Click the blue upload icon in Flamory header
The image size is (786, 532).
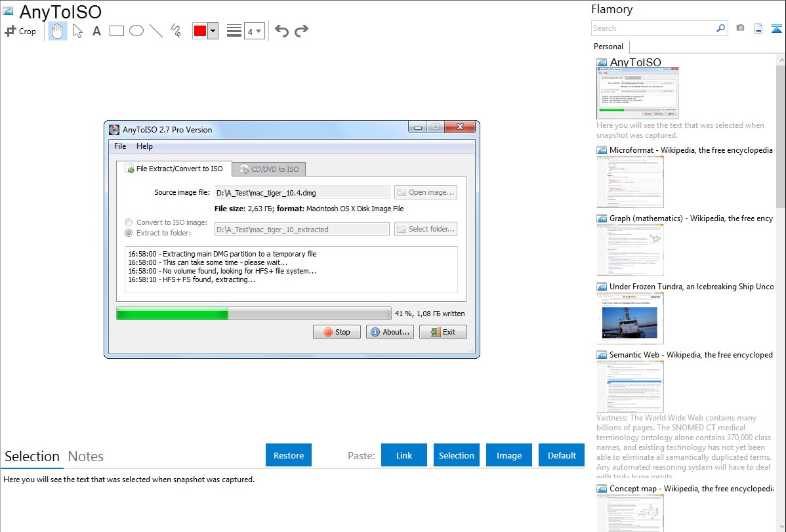[776, 28]
